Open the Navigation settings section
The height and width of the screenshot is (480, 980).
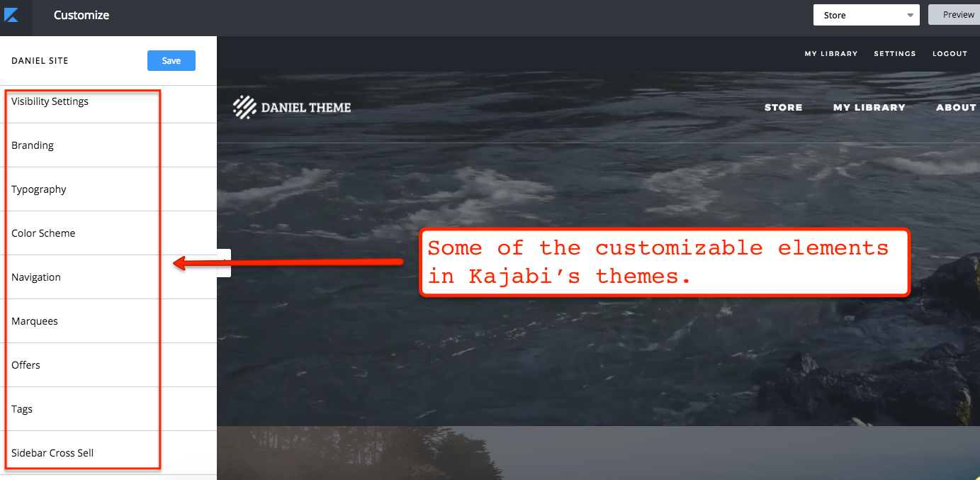coord(108,277)
